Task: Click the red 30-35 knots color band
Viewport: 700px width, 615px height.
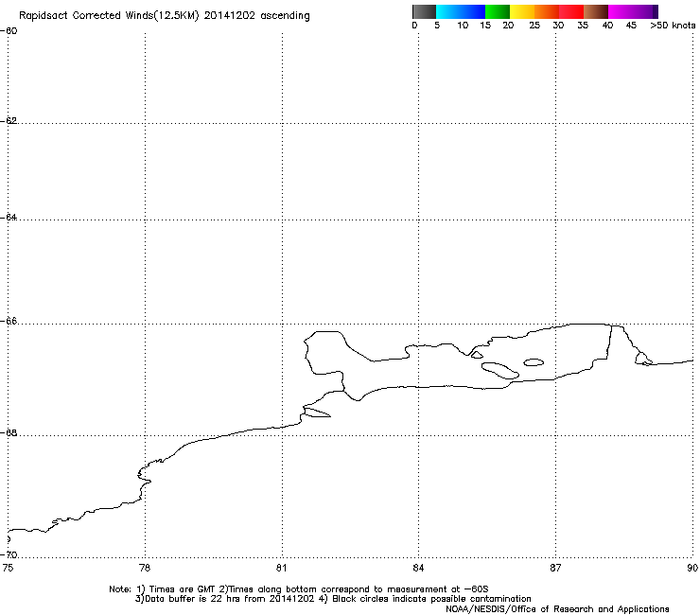Action: 571,11
